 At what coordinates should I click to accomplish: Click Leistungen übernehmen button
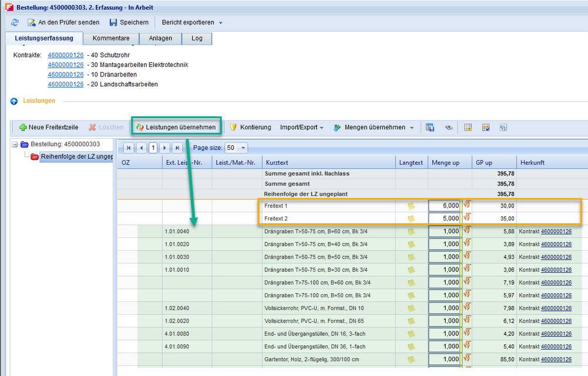coord(176,127)
